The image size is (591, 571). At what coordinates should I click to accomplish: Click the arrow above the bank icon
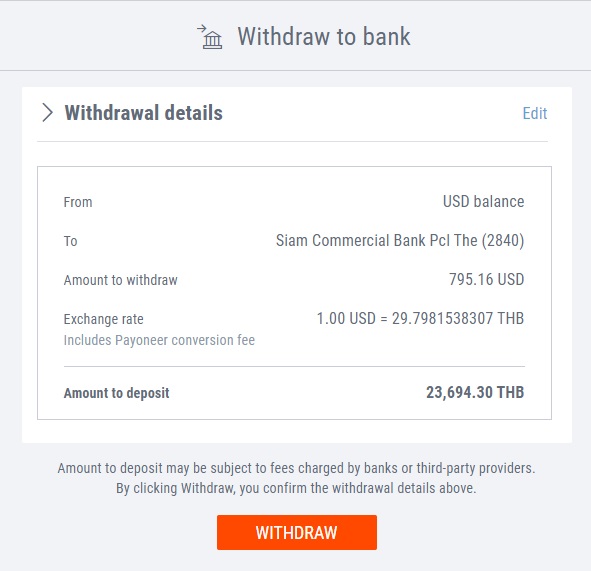(x=202, y=28)
